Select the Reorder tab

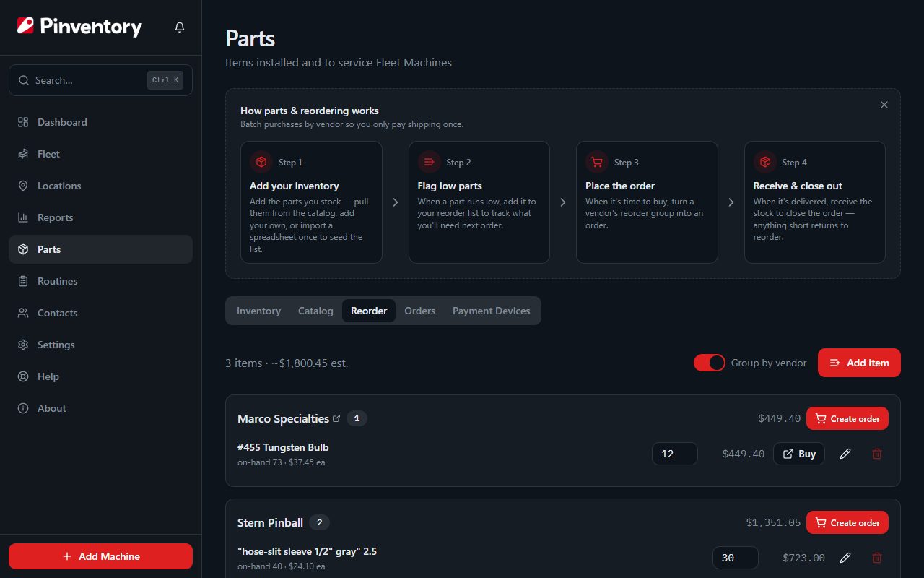coord(369,311)
